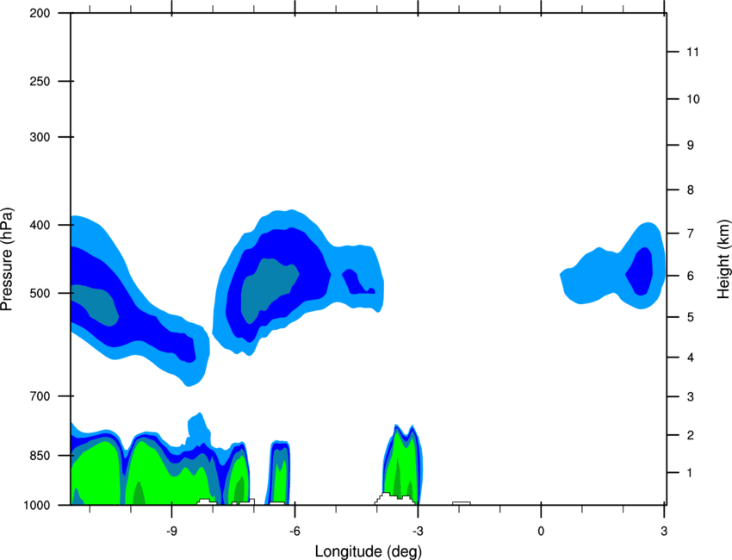Click the 'Longitude (deg)' axis title
The width and height of the screenshot is (732, 560).
pos(369,551)
